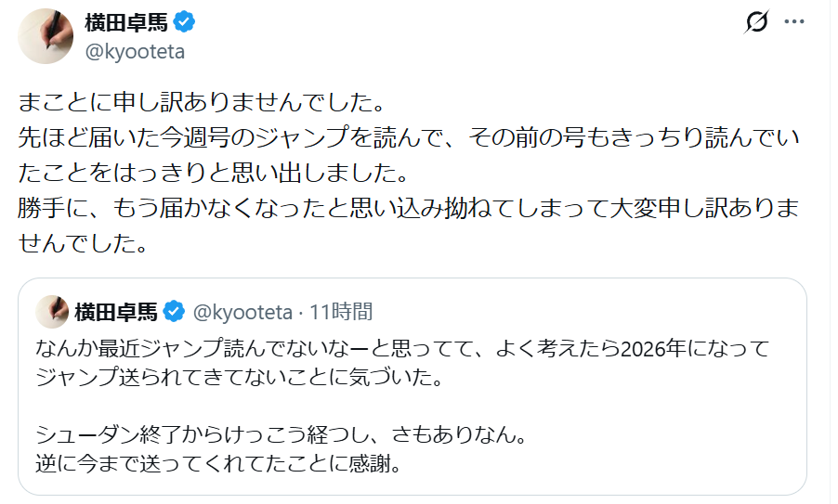Click the verified badge in the quoted post
Image resolution: width=838 pixels, height=504 pixels.
tap(172, 311)
